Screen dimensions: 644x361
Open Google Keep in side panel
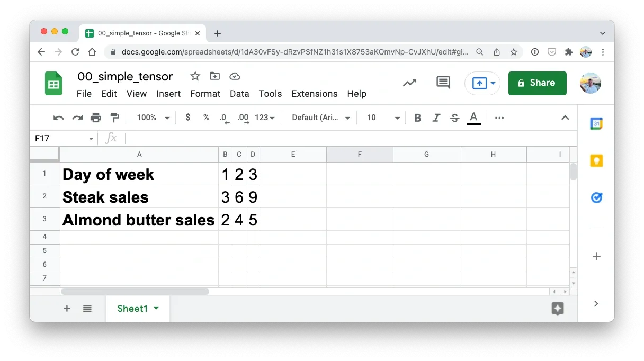point(596,161)
